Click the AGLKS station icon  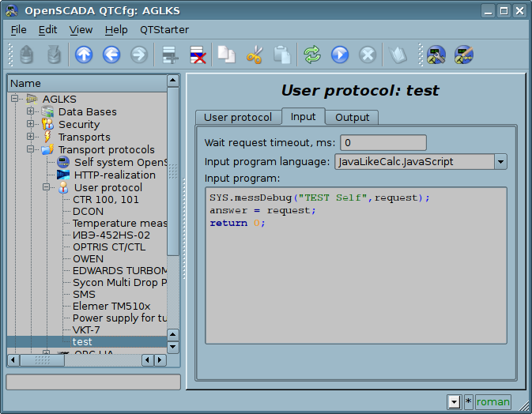32,99
